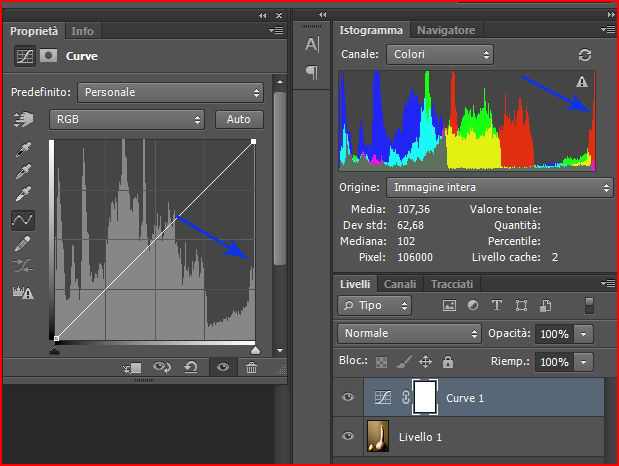Hide the Livello 1 layer

coord(348,436)
